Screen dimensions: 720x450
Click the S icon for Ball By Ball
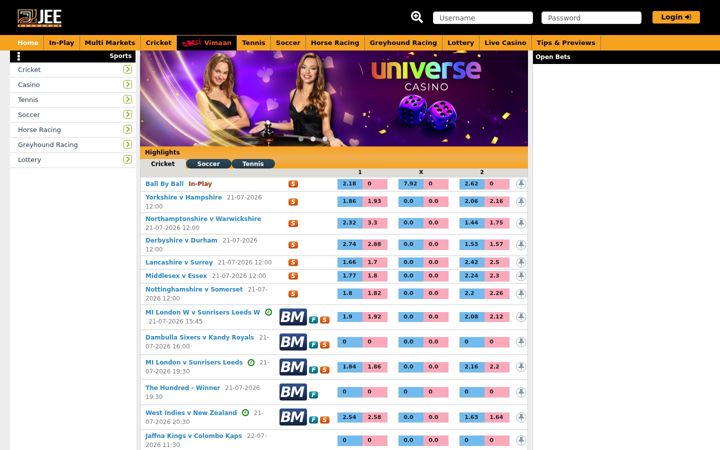293,184
